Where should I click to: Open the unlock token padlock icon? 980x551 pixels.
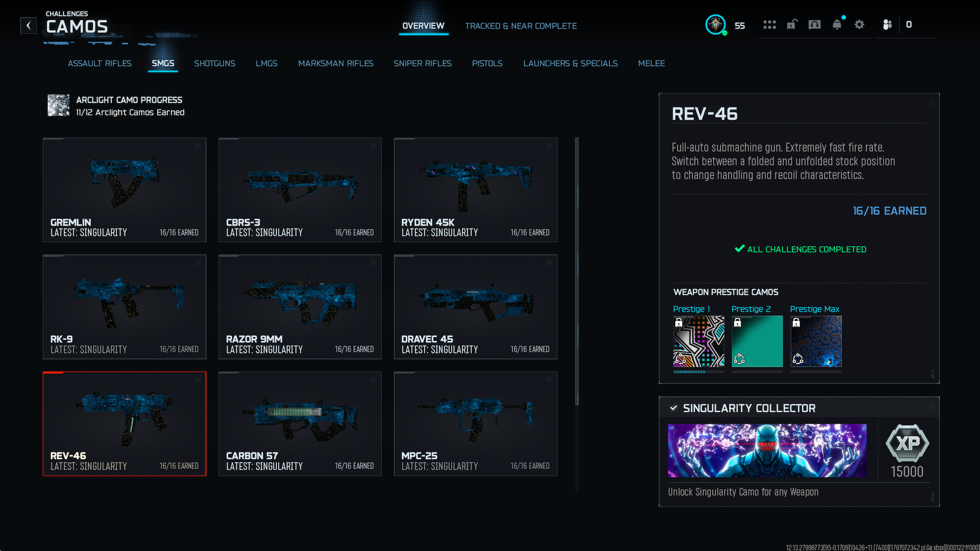coord(792,24)
